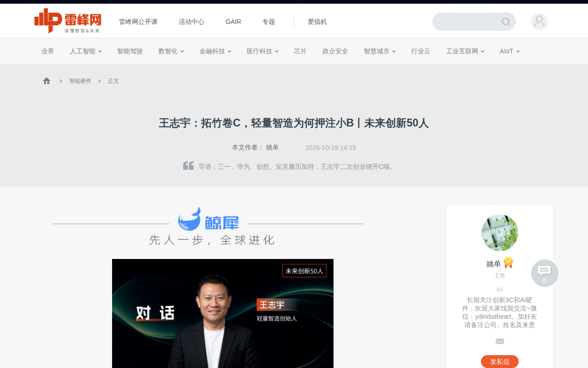Open the 政企安全 category
Screen dimensions: 588x368
point(335,51)
